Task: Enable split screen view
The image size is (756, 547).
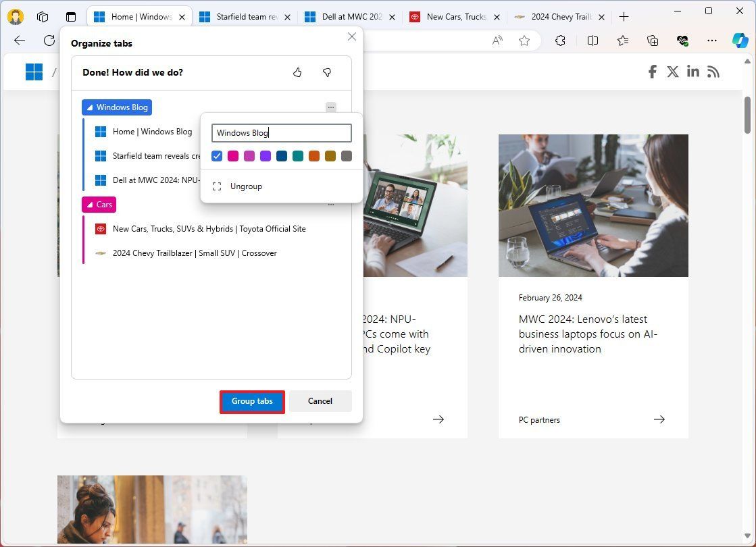Action: click(593, 41)
